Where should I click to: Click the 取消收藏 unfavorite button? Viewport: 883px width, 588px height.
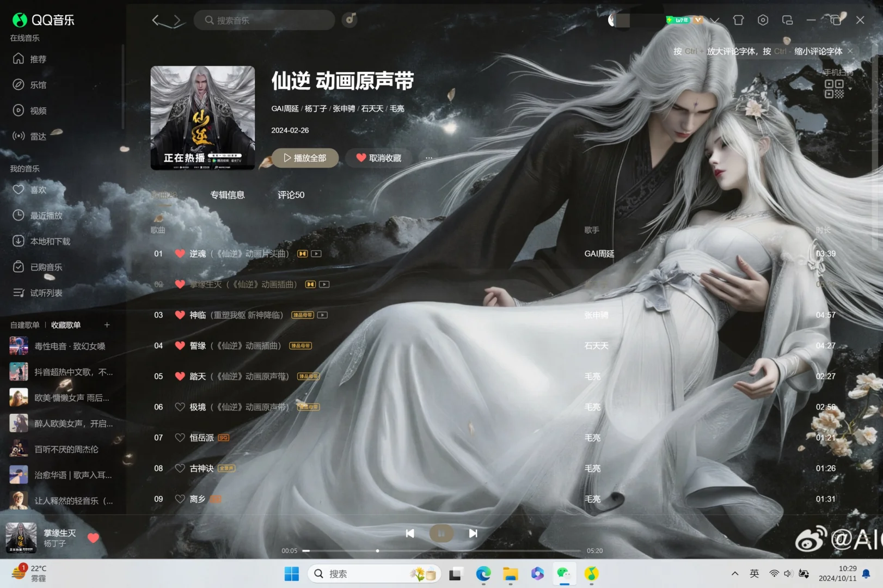click(x=378, y=158)
